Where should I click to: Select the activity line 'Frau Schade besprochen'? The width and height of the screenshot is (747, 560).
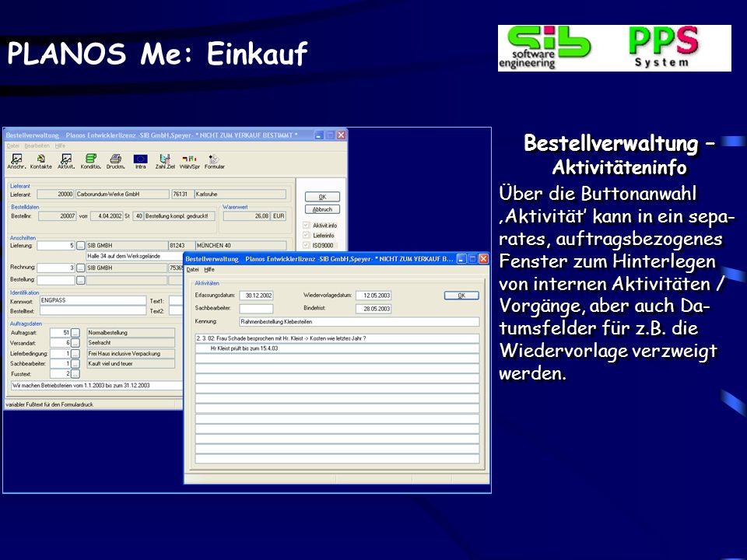[x=337, y=338]
